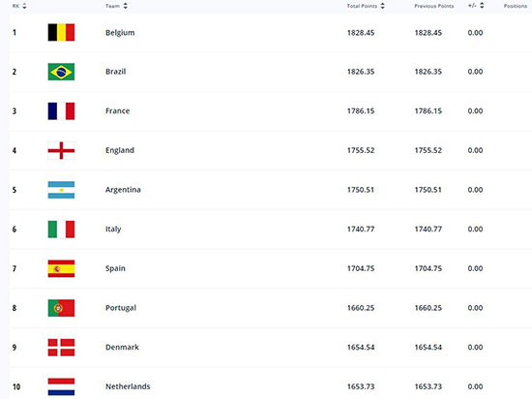Click the England flag icon

tap(61, 150)
